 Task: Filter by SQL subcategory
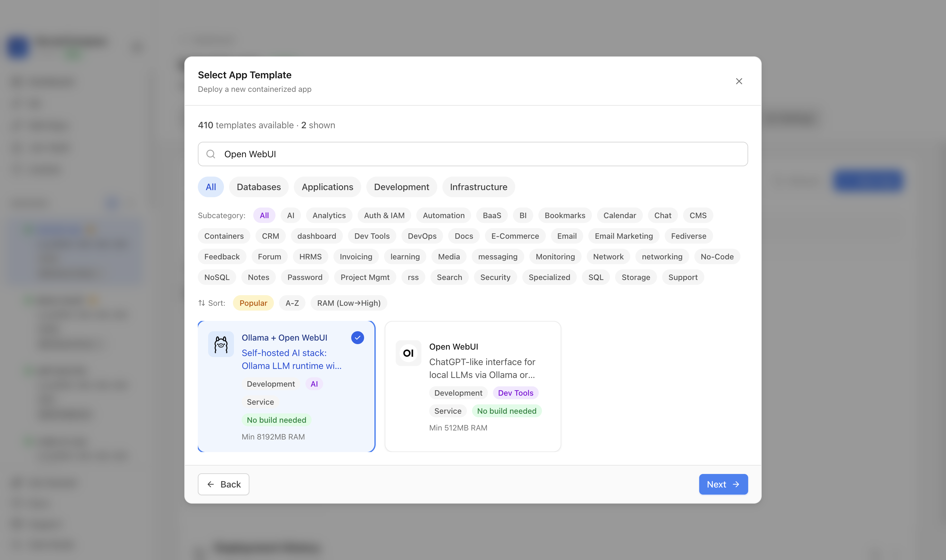pos(596,277)
